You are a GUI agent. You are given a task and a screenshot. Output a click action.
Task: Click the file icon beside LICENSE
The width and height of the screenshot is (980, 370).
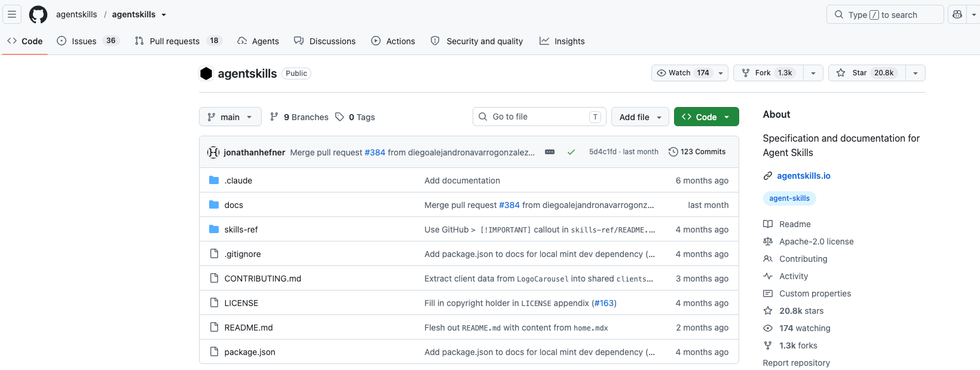[214, 303]
